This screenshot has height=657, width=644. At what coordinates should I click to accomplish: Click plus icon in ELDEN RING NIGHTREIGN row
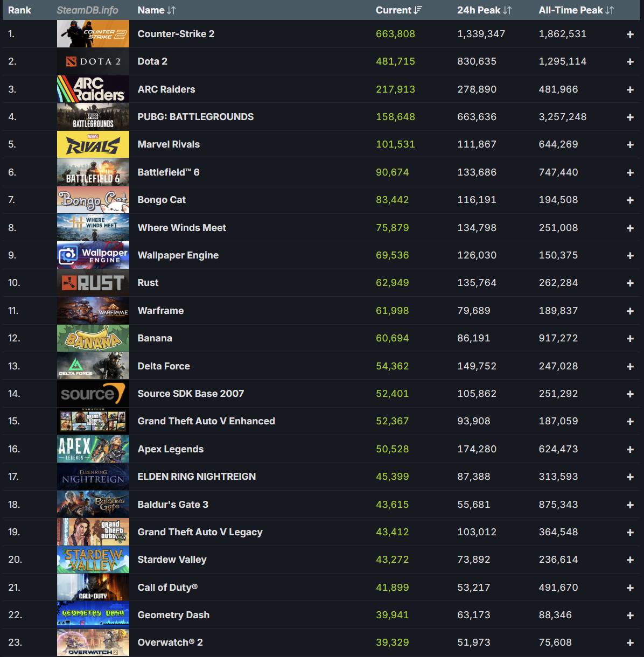630,477
